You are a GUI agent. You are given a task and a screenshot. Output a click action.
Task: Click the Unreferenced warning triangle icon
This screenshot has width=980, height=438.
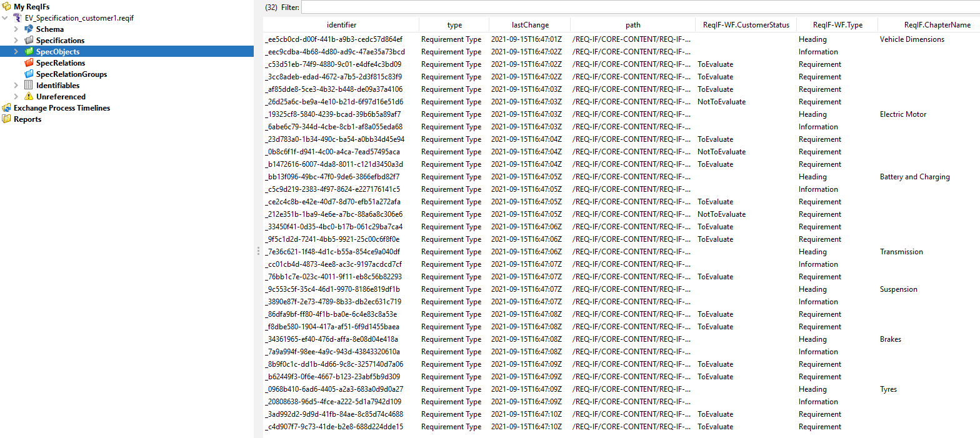pyautogui.click(x=29, y=97)
